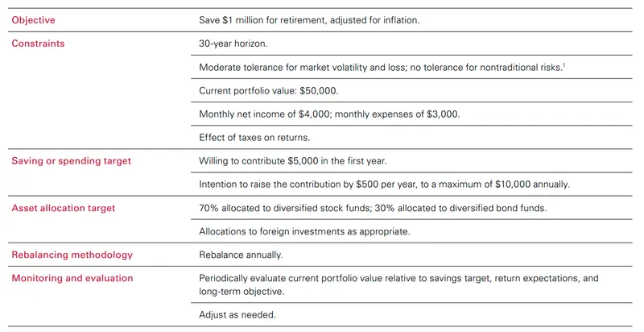Select the 'Rebalance annually' text
Screen dimensions: 644x332
pyautogui.click(x=240, y=255)
